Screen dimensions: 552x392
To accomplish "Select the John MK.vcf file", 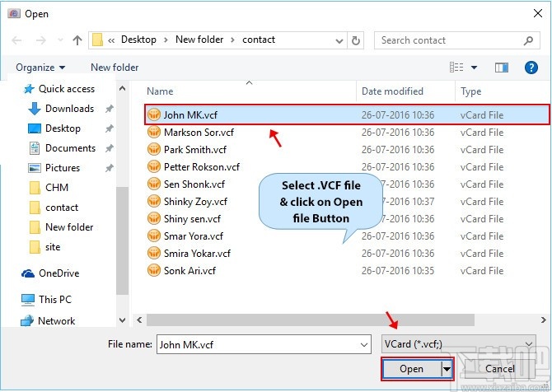I will point(347,114).
